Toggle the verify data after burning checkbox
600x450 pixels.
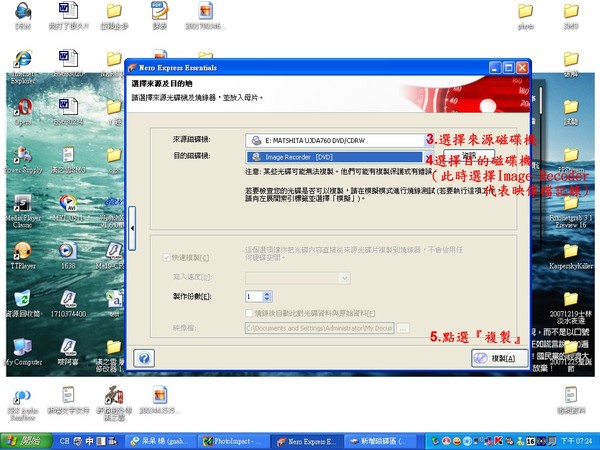[249, 313]
